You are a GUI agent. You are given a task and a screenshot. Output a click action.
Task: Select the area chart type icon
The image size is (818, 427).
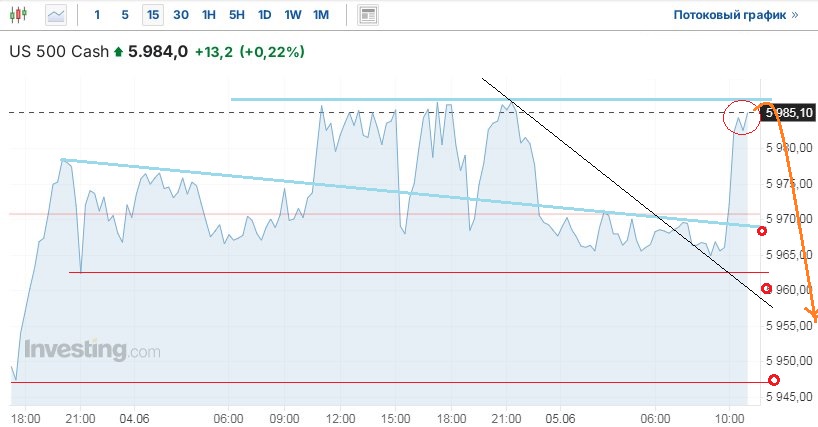[x=56, y=15]
